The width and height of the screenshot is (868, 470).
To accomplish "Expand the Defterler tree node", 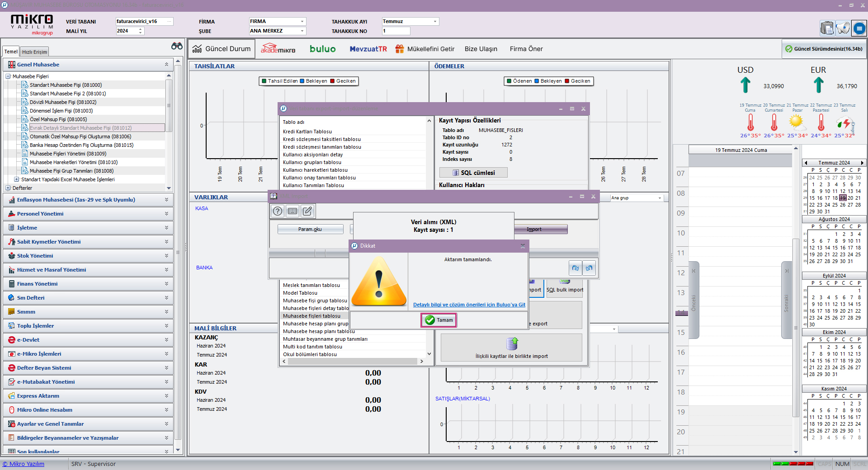I will 8,188.
